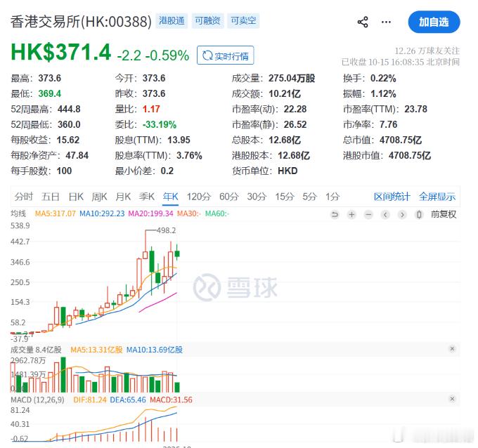Move chart left with previous arrow
This screenshot has height=448, width=478.
385,215
